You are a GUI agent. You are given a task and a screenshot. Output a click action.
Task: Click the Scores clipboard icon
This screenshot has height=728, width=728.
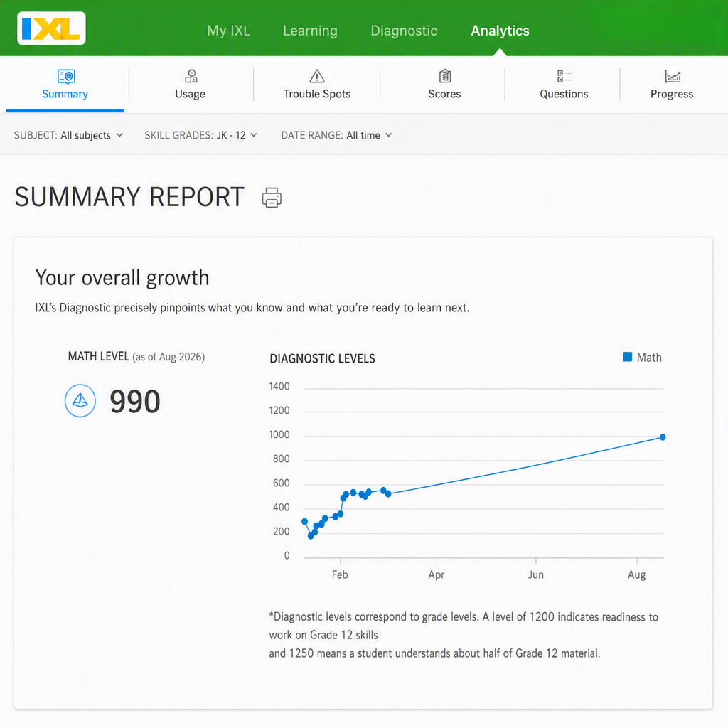coord(445,75)
